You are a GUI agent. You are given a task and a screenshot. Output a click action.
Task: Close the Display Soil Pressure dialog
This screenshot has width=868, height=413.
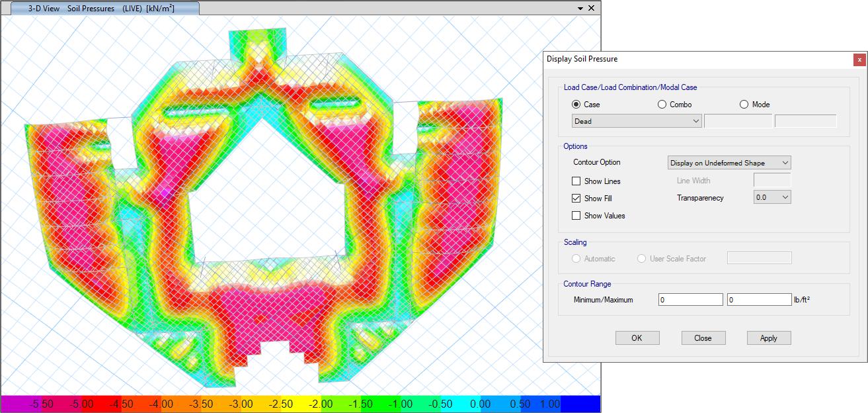(x=859, y=60)
